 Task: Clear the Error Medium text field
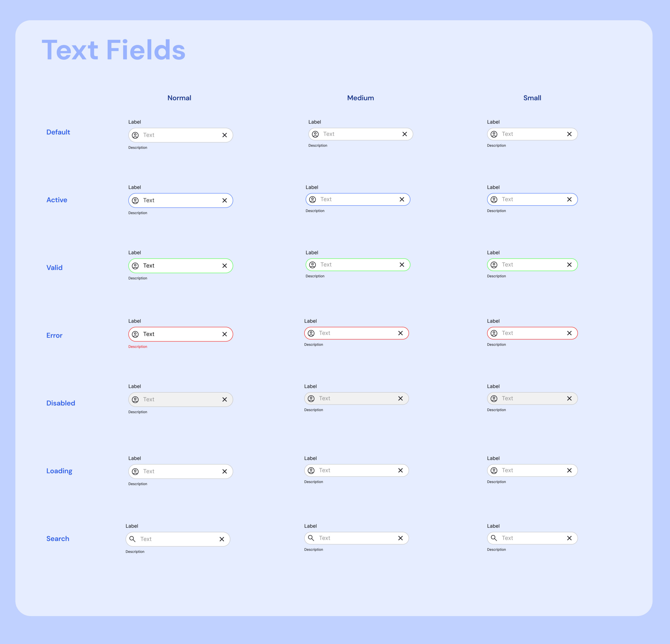pyautogui.click(x=400, y=333)
